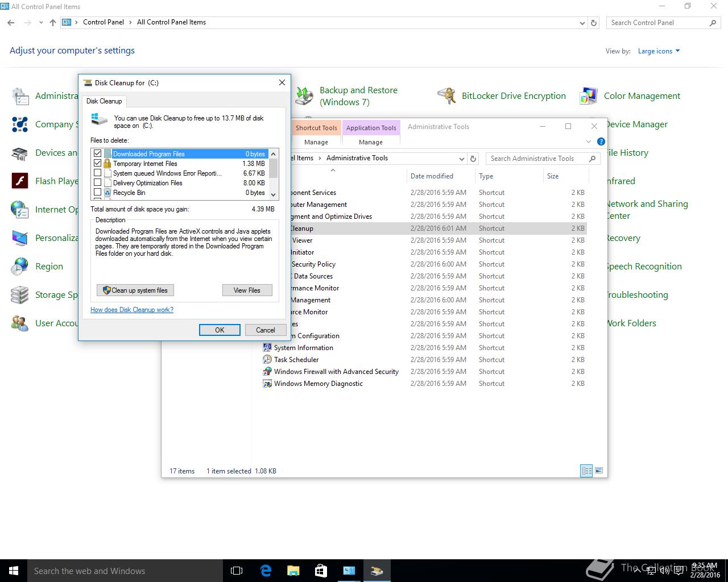Select the Shortcut Tools ribbon tab
The height and width of the screenshot is (582, 728).
[x=316, y=127]
